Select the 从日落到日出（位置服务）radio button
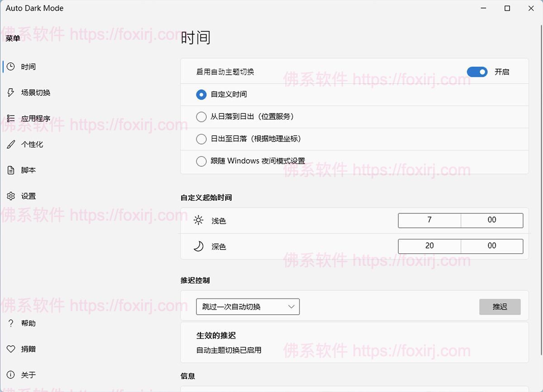This screenshot has width=543, height=392. tap(201, 117)
